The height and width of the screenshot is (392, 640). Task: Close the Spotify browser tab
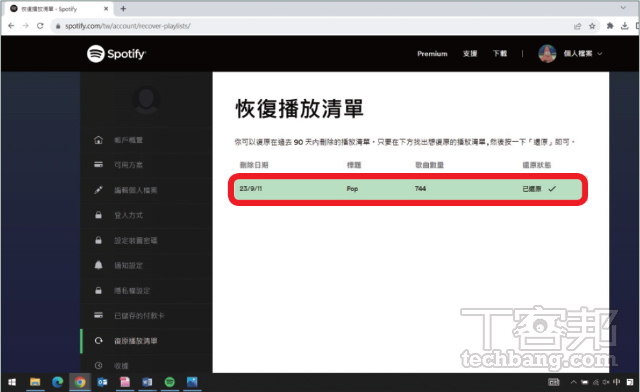(x=106, y=9)
